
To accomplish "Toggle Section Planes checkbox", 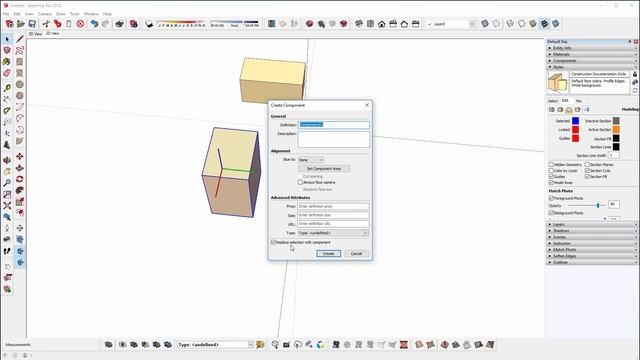I will coord(587,164).
